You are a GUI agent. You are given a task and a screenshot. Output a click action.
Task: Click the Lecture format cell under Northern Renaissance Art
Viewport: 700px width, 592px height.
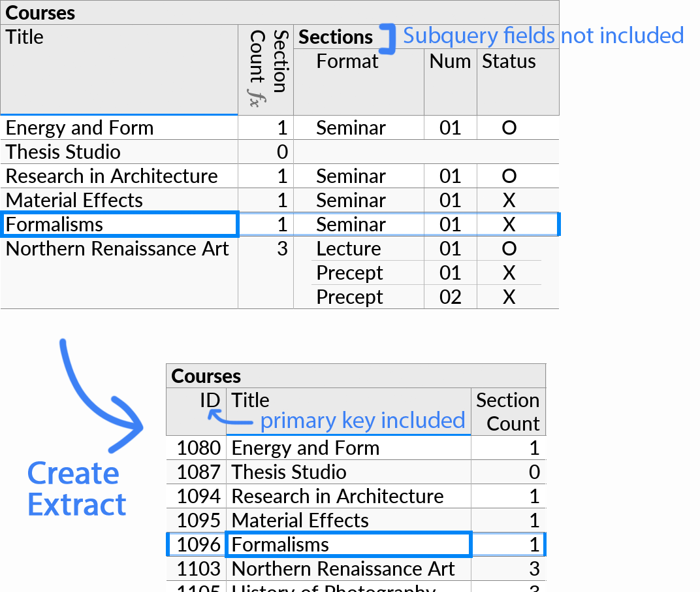coord(349,249)
